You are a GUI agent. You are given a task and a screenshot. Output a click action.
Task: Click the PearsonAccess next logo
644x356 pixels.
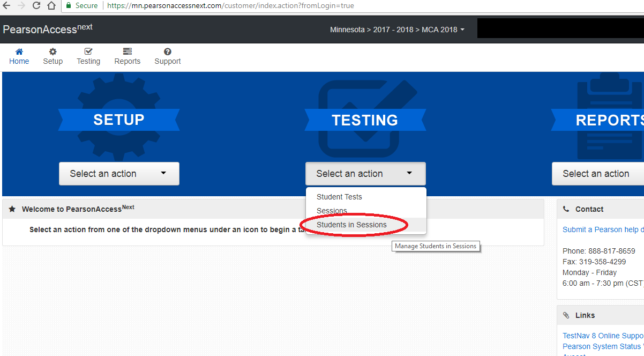(48, 29)
